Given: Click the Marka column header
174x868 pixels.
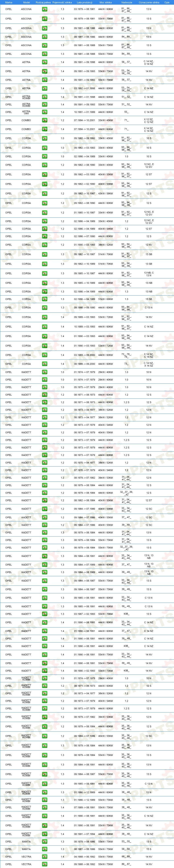Looking at the screenshot, I should (9, 2).
